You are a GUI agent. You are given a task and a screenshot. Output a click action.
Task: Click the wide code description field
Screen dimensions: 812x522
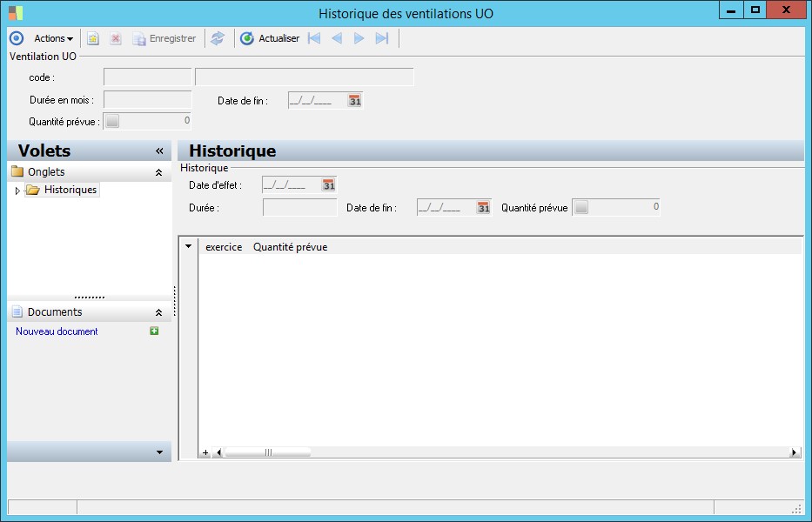305,77
